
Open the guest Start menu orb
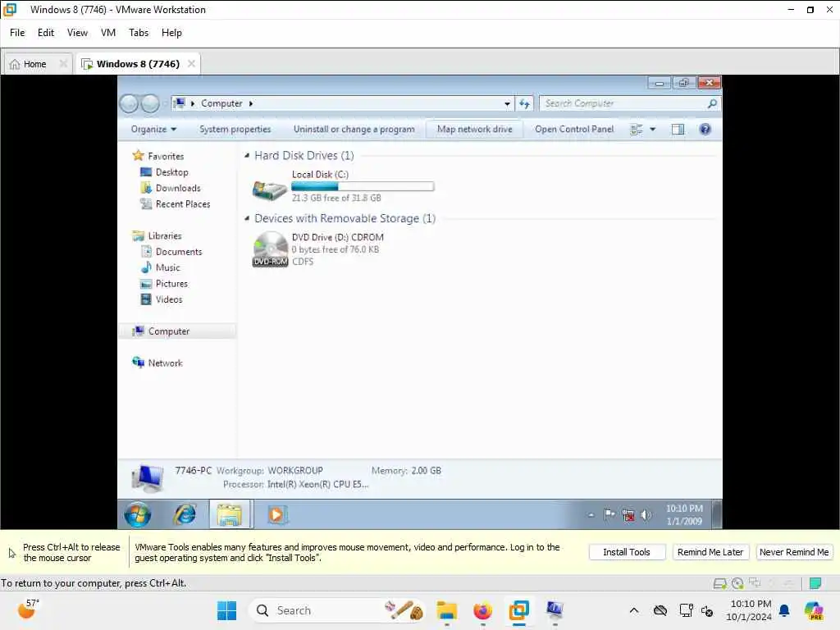[x=138, y=515]
